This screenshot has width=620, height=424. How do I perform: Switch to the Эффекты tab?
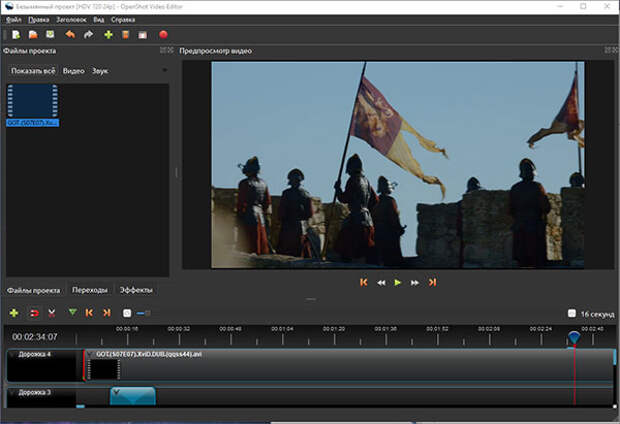click(136, 290)
